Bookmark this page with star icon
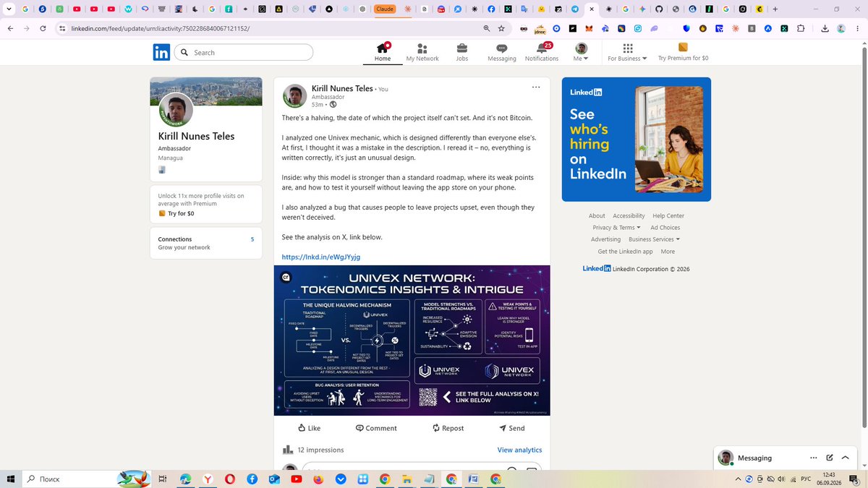868x488 pixels. tap(501, 28)
